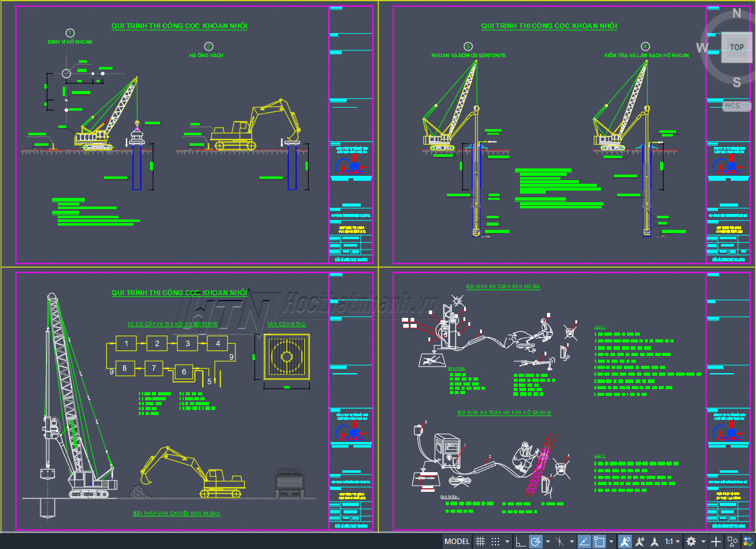Select flowchart box number 6

pos(184,372)
